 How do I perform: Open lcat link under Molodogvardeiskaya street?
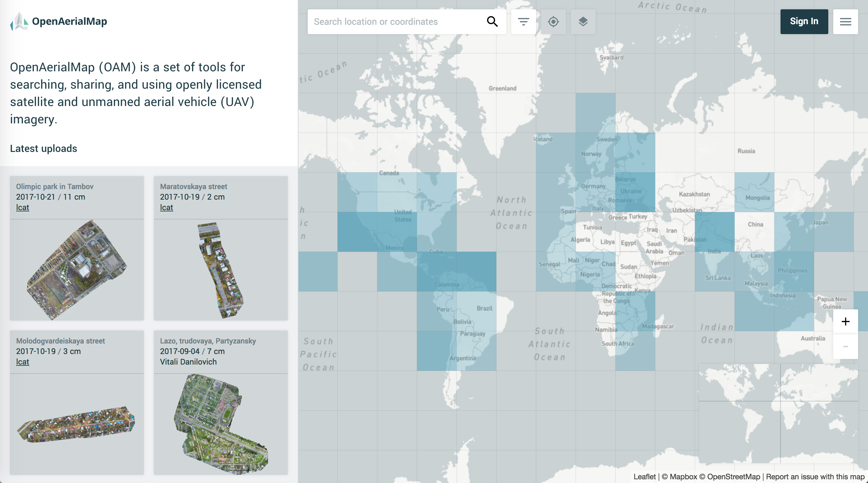[23, 362]
